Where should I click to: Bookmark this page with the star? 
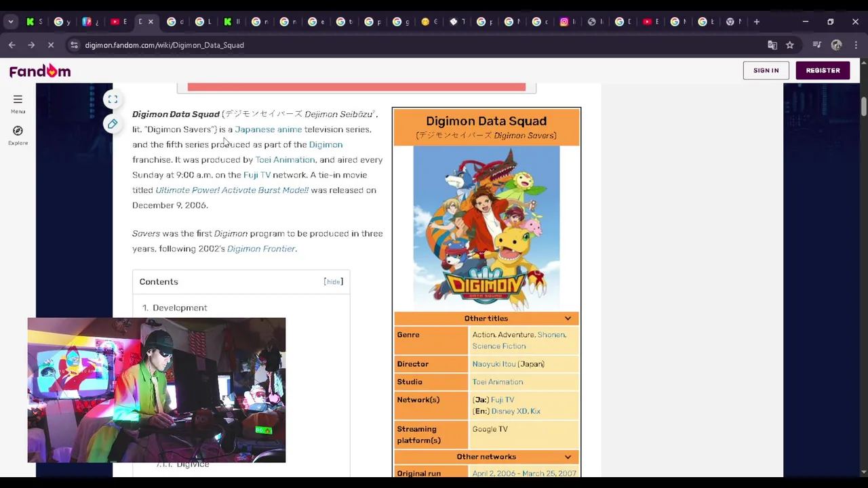(x=789, y=45)
